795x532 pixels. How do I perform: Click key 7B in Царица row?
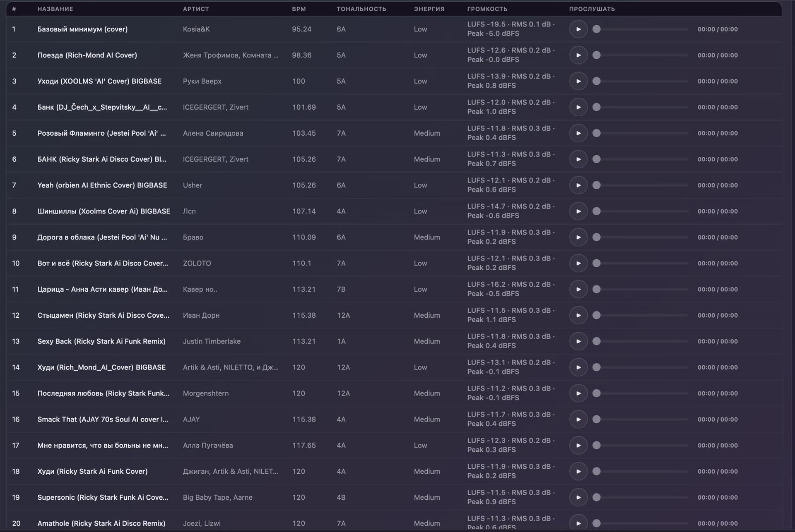point(341,289)
